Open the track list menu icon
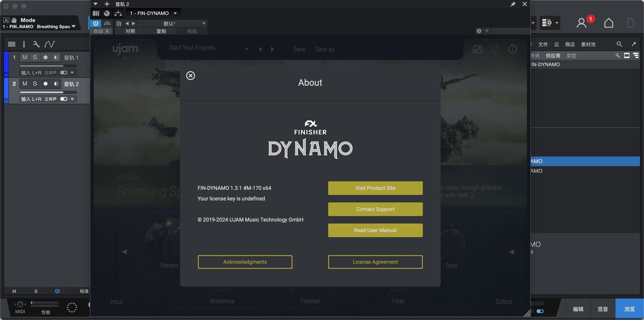 click(x=12, y=44)
